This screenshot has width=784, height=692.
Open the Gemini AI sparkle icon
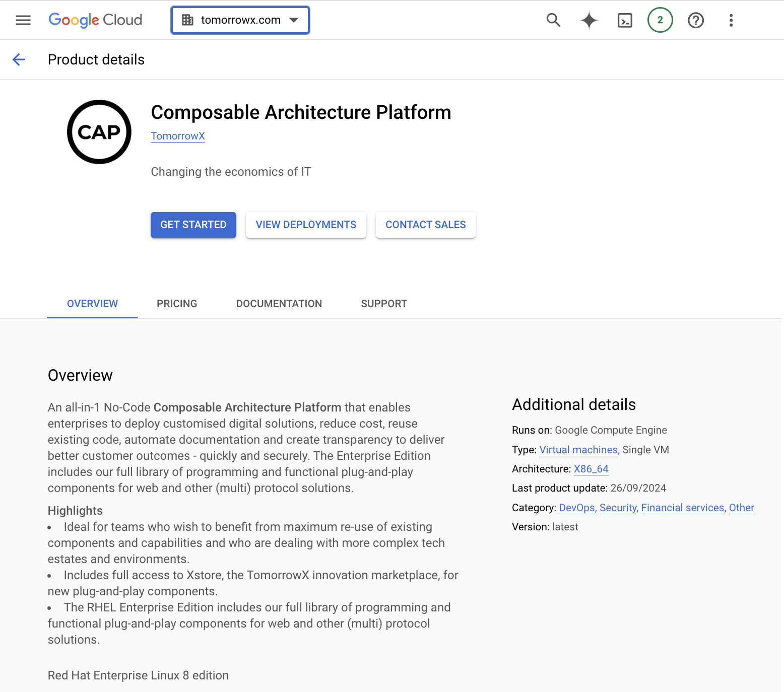point(589,20)
